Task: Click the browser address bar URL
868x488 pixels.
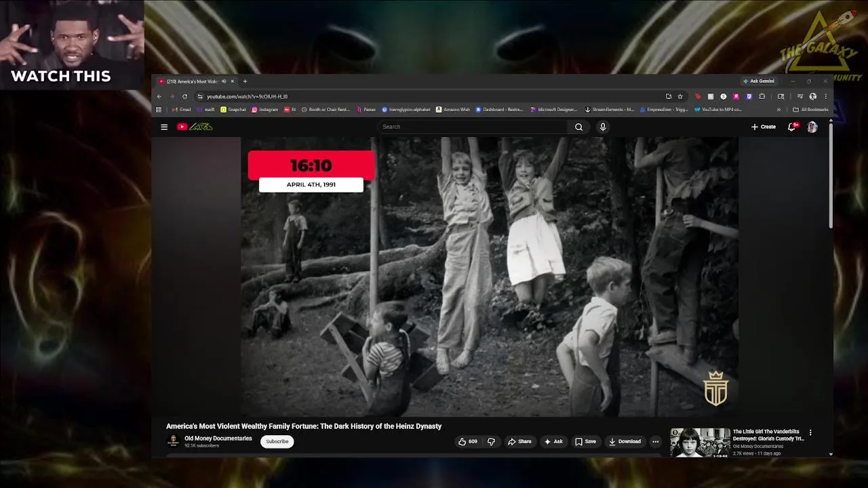Action: pos(247,96)
